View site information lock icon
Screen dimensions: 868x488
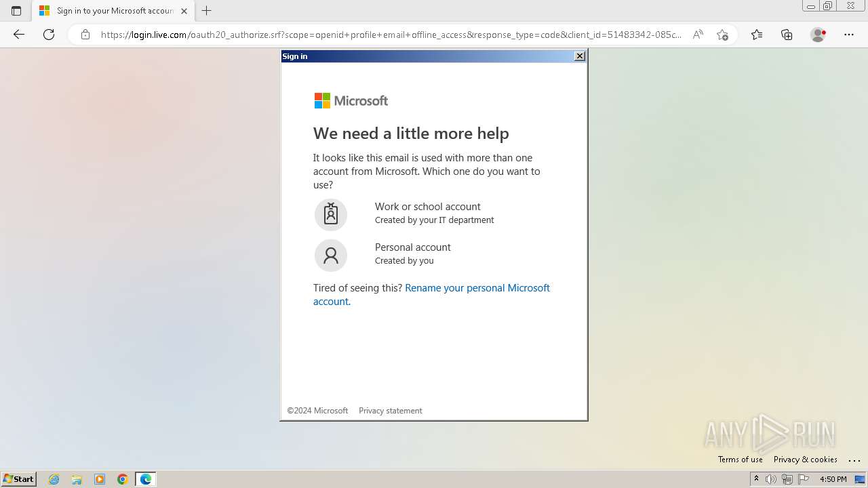click(85, 35)
